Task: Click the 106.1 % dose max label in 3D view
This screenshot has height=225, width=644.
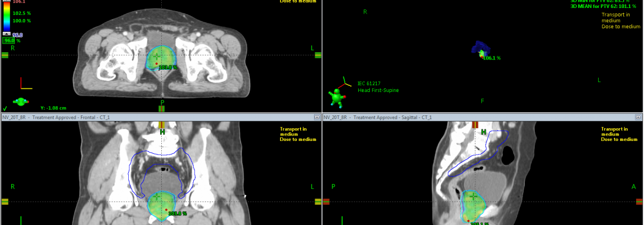Action: tap(492, 58)
